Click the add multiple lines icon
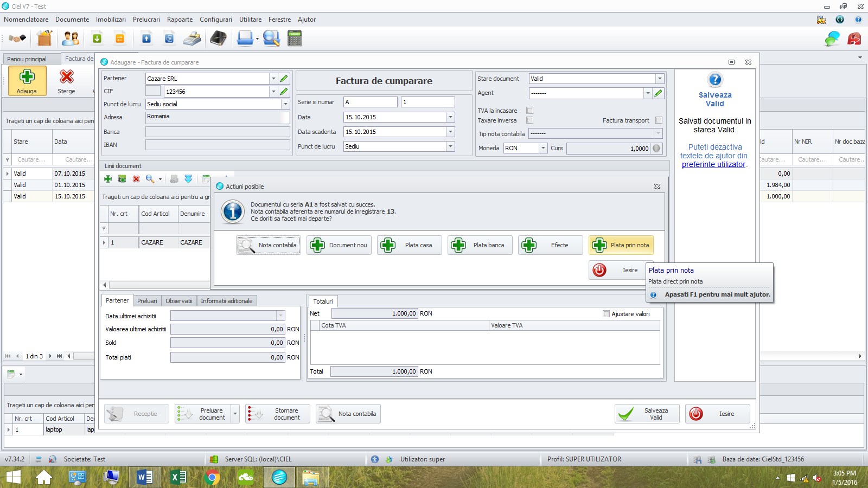The image size is (868, 488). tap(122, 179)
